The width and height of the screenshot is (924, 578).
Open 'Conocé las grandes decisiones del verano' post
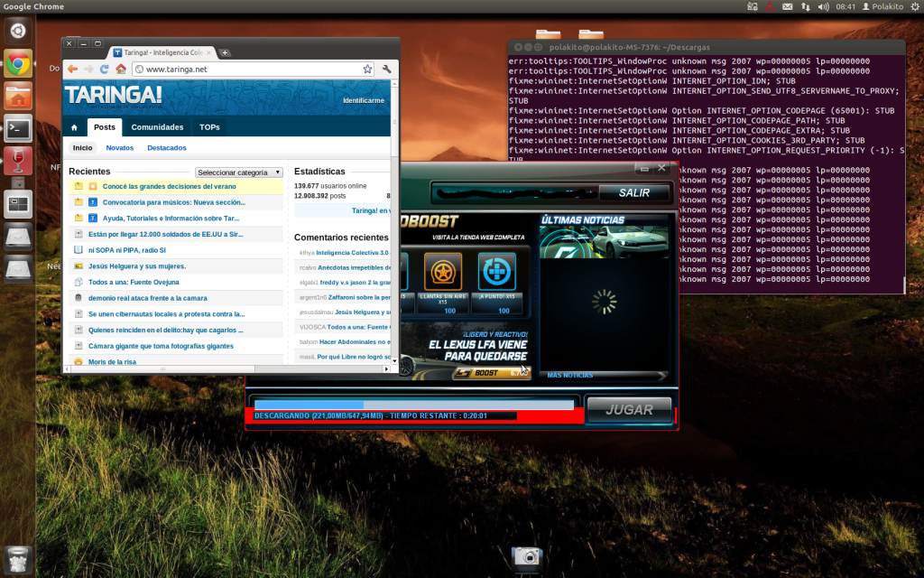[169, 186]
